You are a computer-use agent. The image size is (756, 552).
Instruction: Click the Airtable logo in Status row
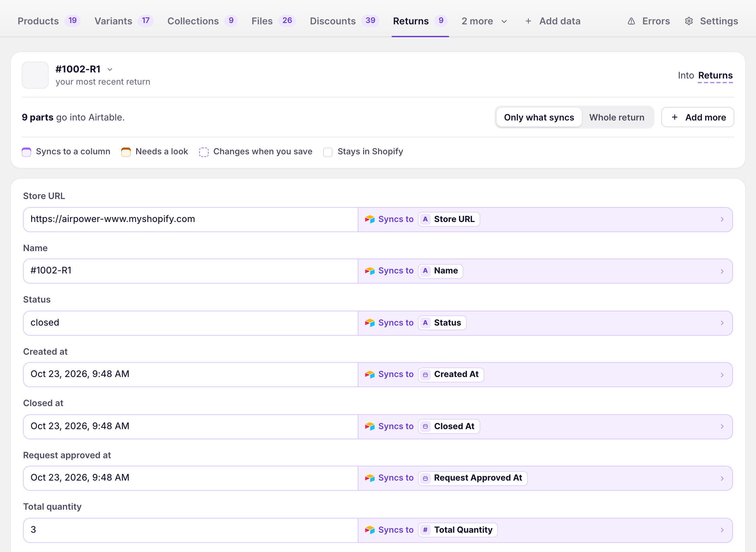pos(370,323)
